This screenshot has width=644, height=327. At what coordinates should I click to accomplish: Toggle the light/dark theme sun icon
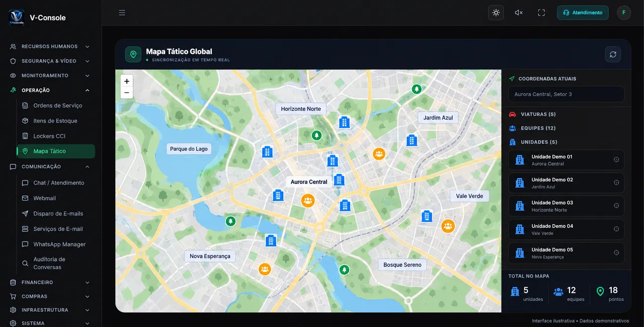pyautogui.click(x=496, y=13)
